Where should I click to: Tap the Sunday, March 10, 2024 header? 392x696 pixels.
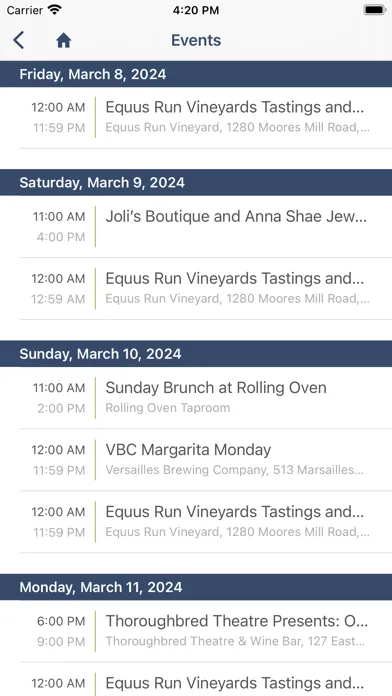pyautogui.click(x=196, y=354)
